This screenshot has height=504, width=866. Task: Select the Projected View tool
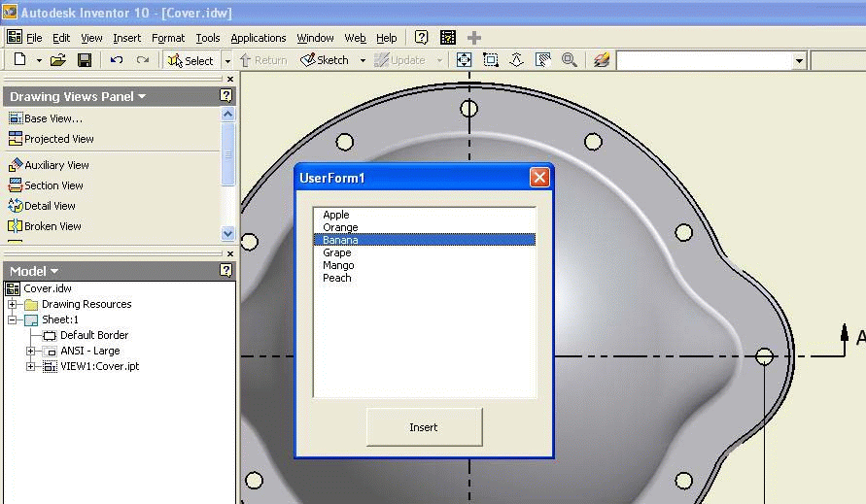click(51, 139)
